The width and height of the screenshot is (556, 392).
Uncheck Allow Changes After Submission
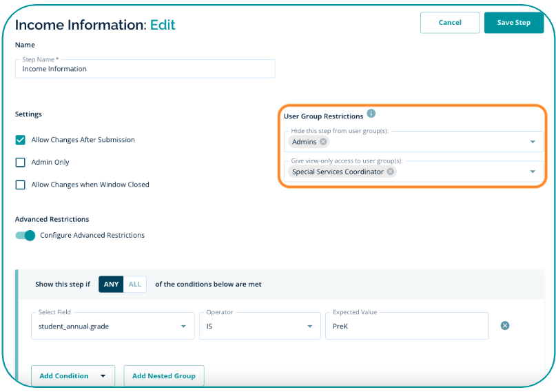point(21,140)
